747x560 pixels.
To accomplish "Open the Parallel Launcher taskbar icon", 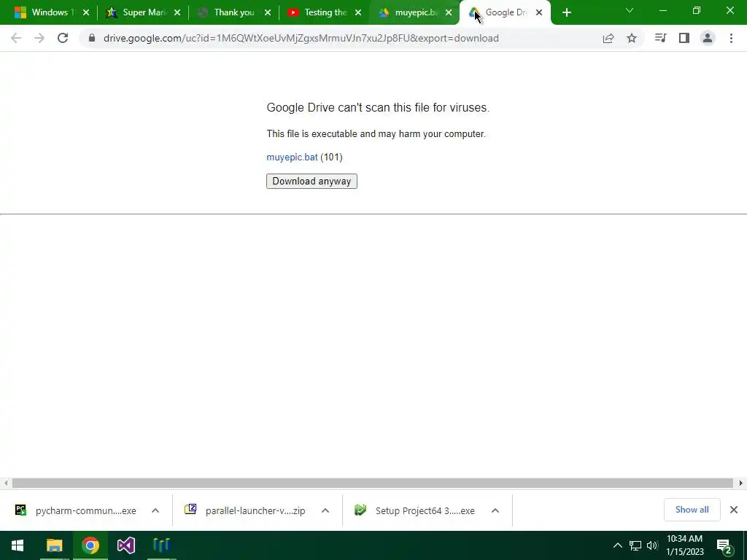I will [x=162, y=545].
